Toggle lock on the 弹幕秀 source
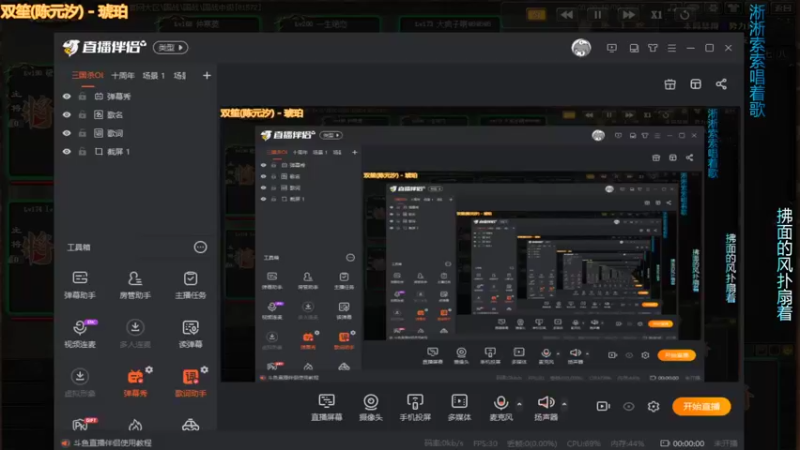 (82, 96)
